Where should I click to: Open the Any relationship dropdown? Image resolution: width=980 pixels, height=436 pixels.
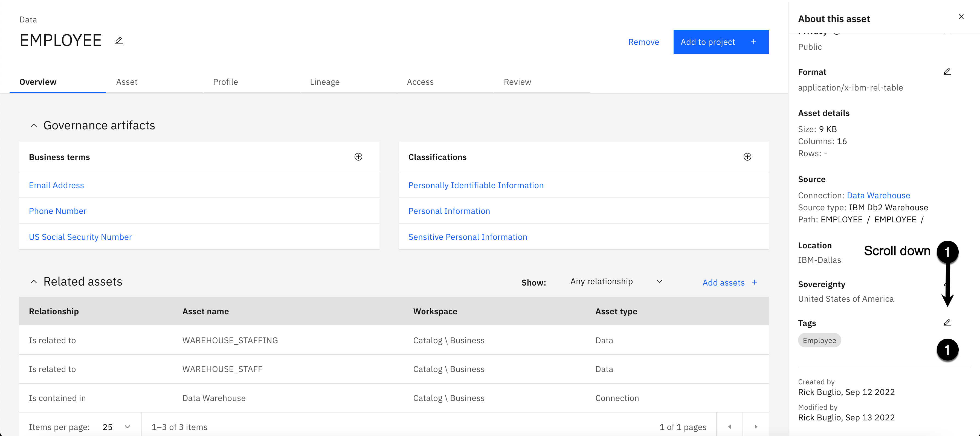tap(616, 281)
